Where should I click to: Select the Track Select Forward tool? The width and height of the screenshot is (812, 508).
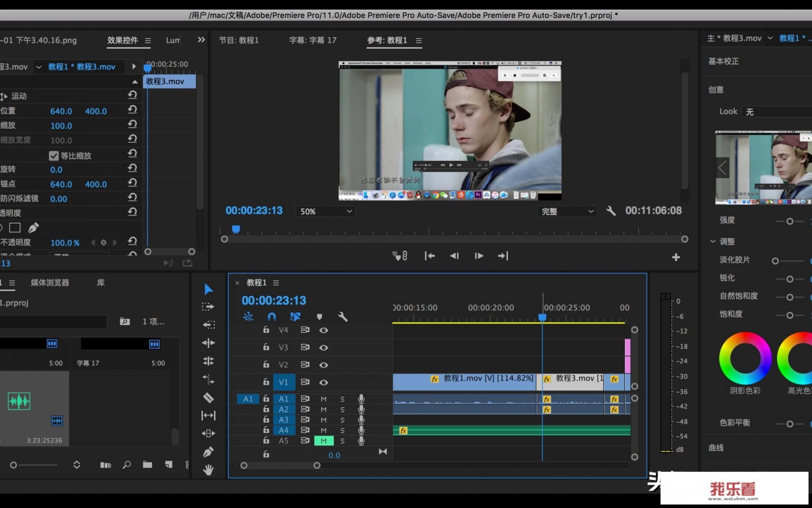[x=208, y=307]
